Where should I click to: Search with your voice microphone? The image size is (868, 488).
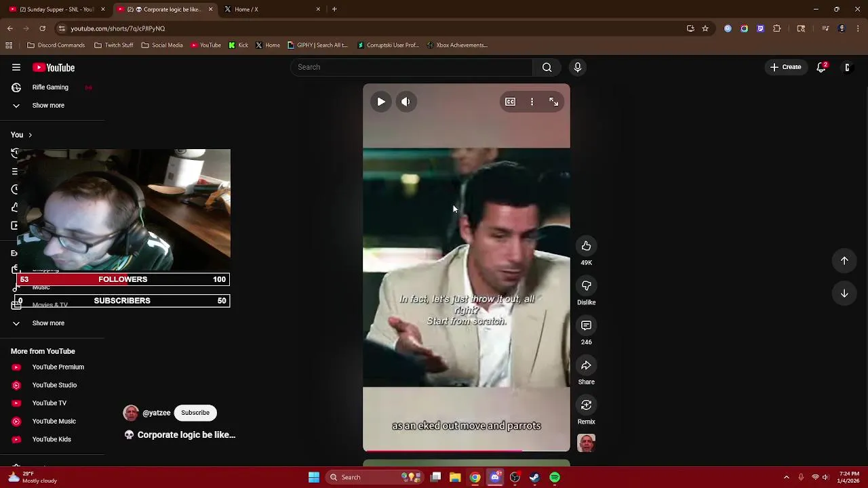pos(578,67)
